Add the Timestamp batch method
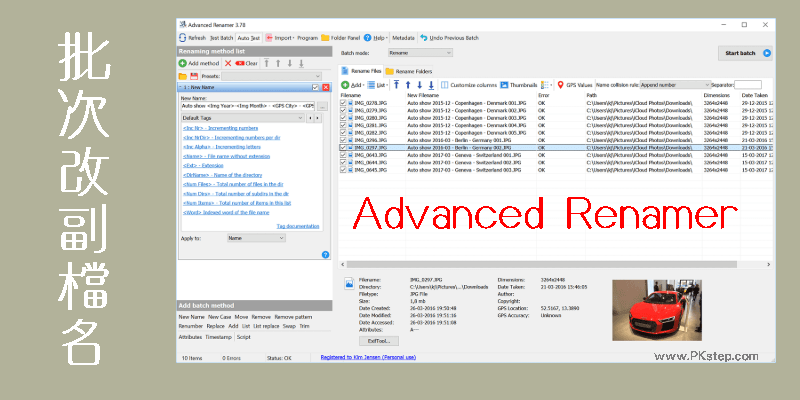The image size is (800, 400). (x=217, y=337)
